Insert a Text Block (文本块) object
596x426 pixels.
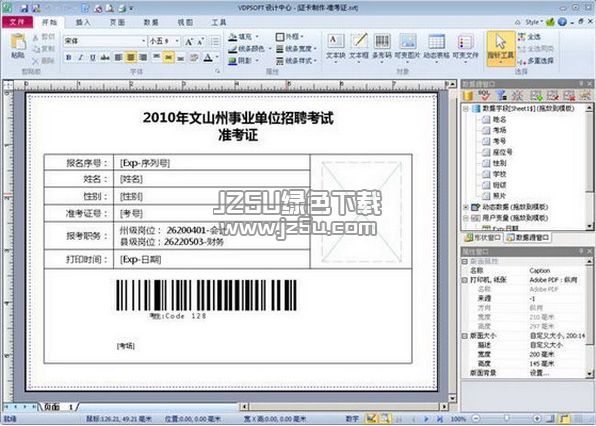336,47
